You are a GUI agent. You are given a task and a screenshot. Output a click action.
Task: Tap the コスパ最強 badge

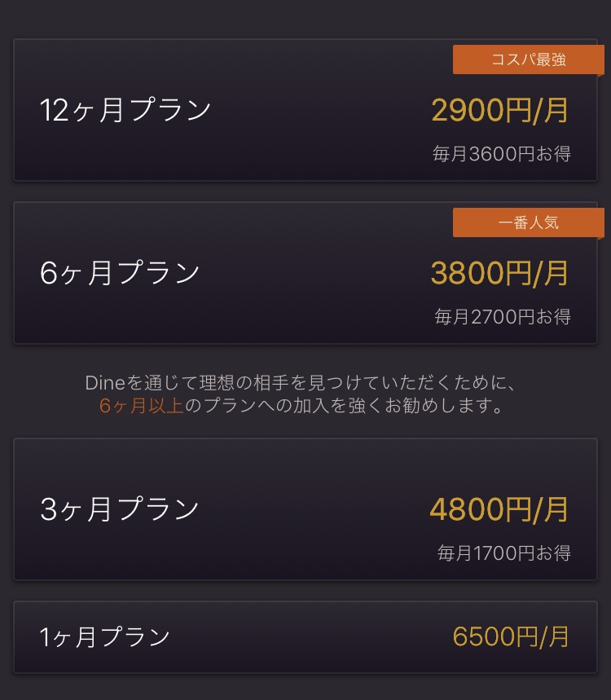(528, 59)
